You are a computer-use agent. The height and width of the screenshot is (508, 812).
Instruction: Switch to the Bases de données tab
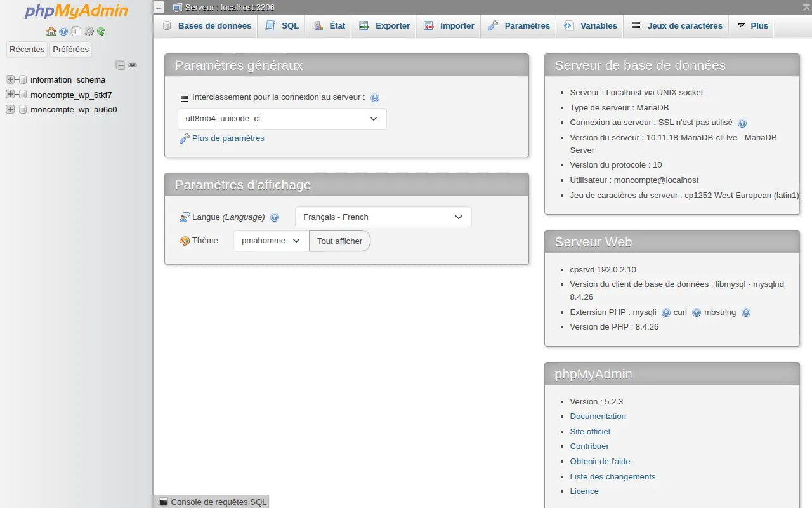pos(207,26)
